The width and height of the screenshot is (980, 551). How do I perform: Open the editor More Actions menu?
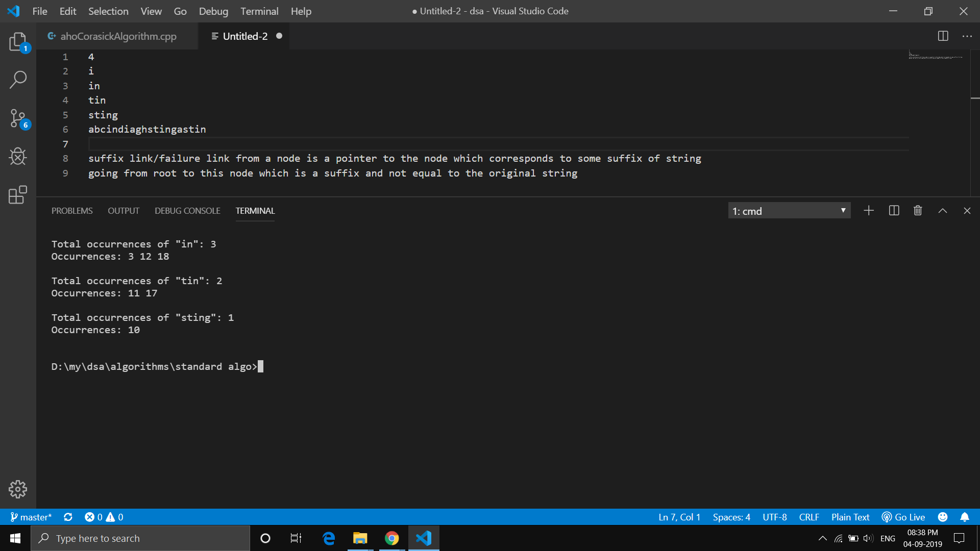(968, 36)
